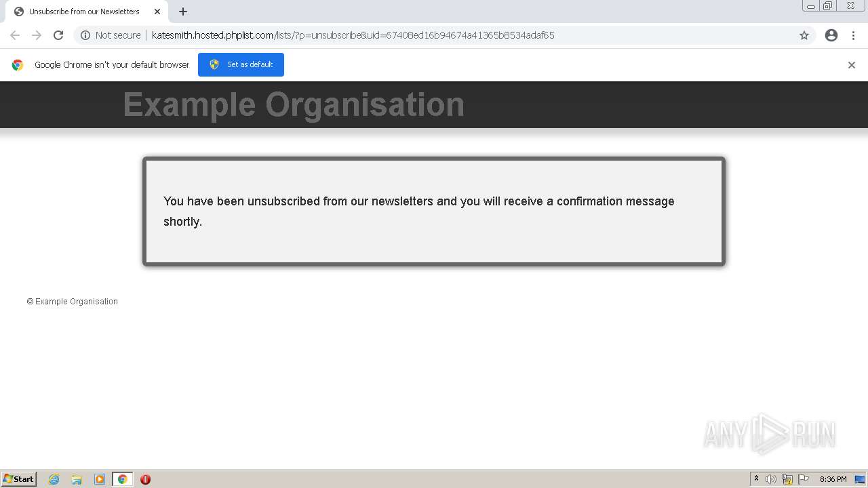
Task: Bookmark this page with the star icon
Action: [804, 35]
